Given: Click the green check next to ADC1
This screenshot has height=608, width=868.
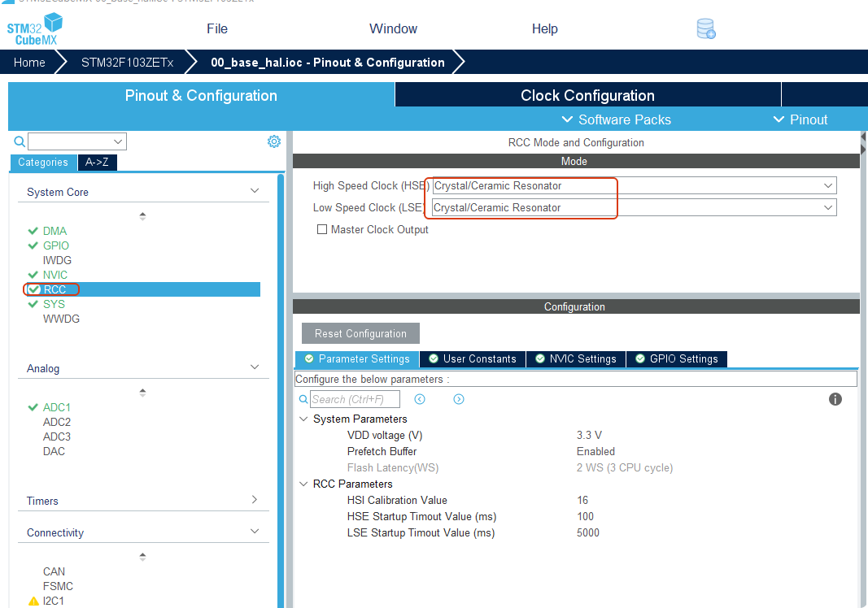Looking at the screenshot, I should click(x=33, y=407).
